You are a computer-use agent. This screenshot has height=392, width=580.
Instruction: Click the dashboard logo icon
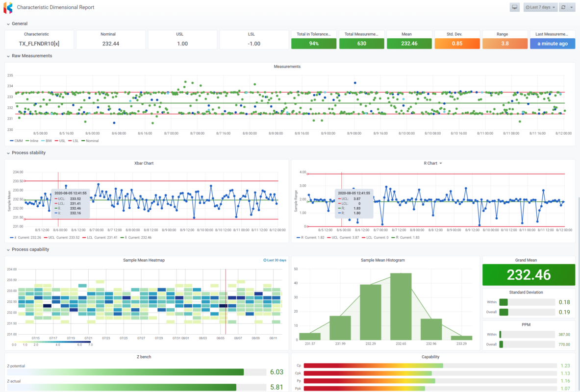coord(8,7)
